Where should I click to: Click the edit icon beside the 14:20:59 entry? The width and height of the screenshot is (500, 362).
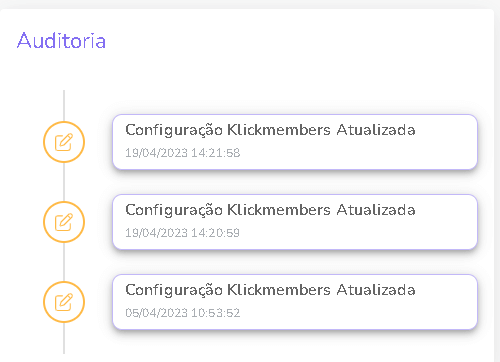pyautogui.click(x=64, y=222)
